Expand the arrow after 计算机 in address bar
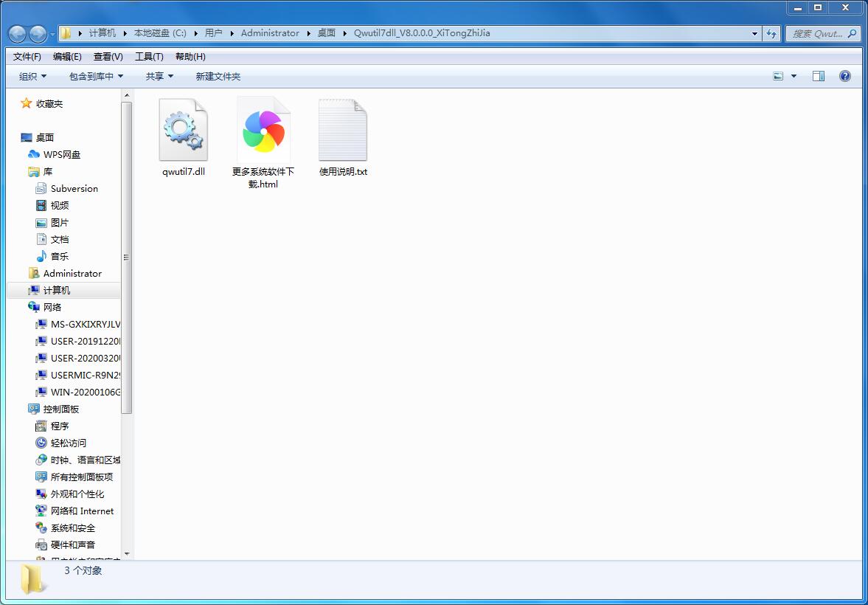 click(x=125, y=33)
